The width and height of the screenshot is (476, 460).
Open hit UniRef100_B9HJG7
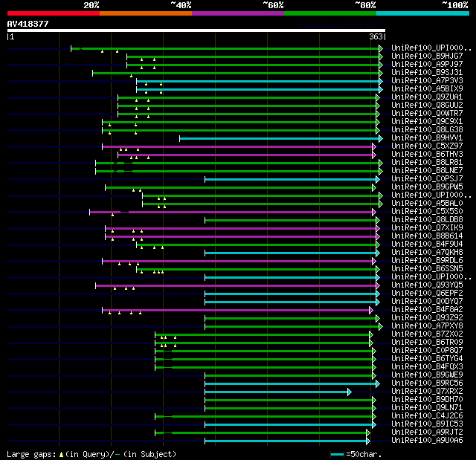click(427, 56)
